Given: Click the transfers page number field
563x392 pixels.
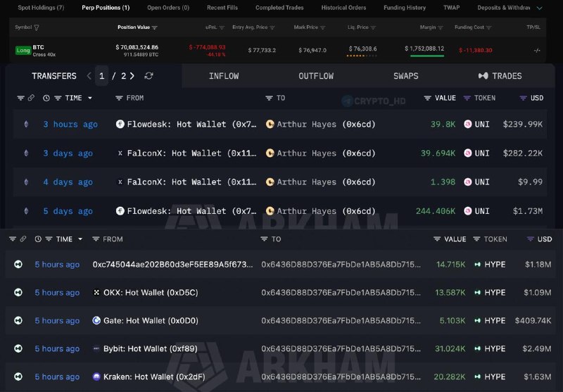Looking at the screenshot, I should pos(101,76).
